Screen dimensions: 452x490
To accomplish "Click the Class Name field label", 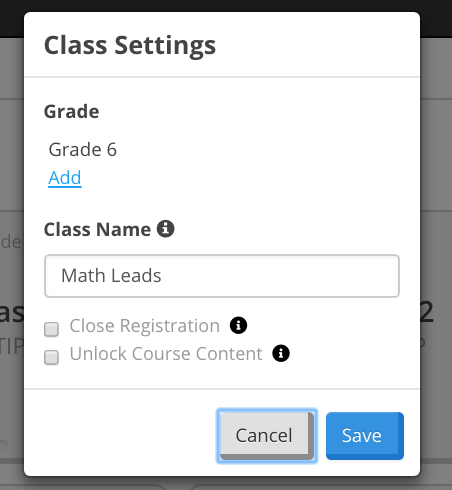I will (x=97, y=229).
